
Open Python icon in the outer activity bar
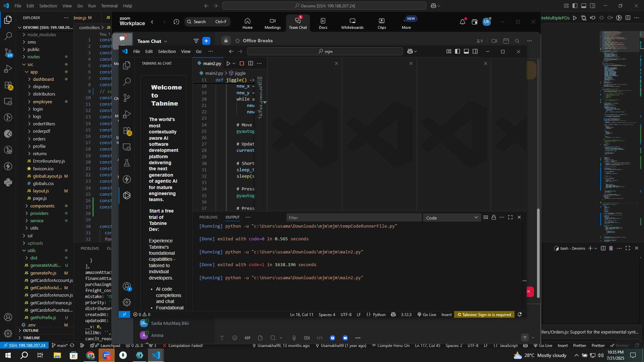coord(8,182)
